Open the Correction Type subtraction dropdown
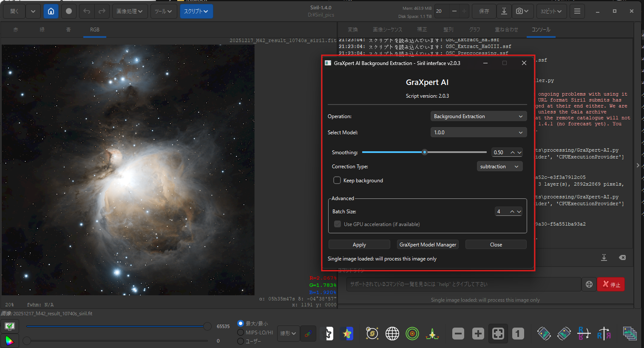The image size is (644, 348). click(x=499, y=167)
